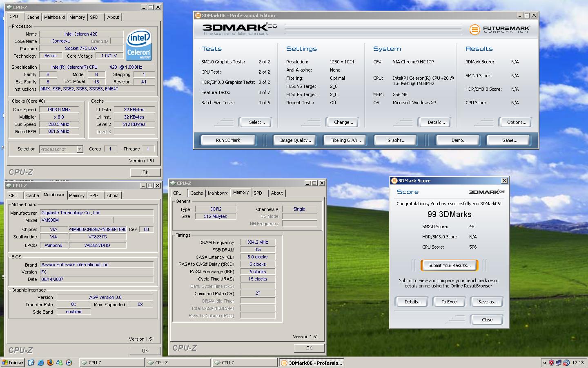Open the SPD tab in the Memory CPU-Z window
The height and width of the screenshot is (368, 588).
pos(258,193)
